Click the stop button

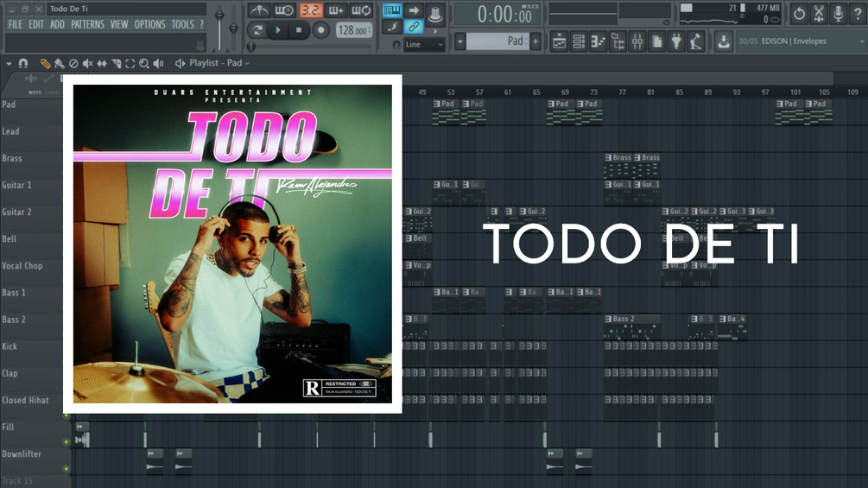(x=299, y=30)
